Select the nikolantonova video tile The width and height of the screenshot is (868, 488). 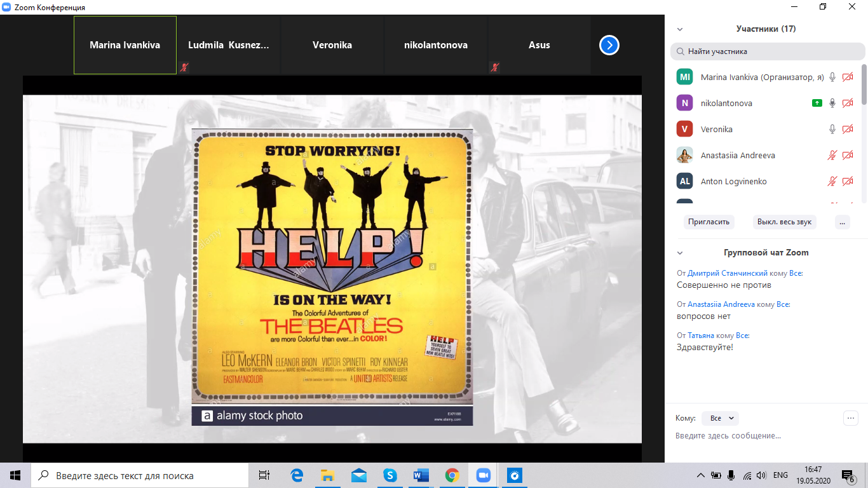pyautogui.click(x=436, y=45)
